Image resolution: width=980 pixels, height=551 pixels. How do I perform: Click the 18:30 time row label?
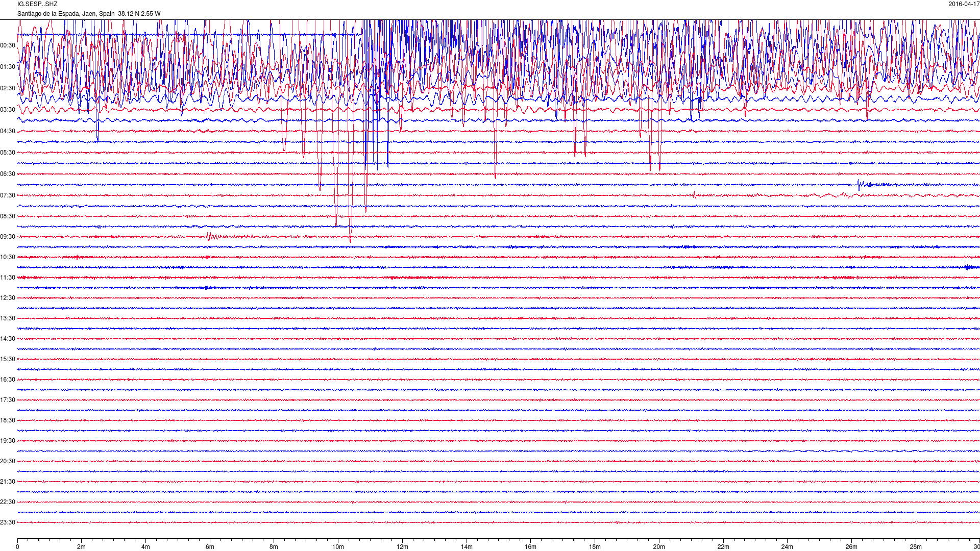[8, 420]
